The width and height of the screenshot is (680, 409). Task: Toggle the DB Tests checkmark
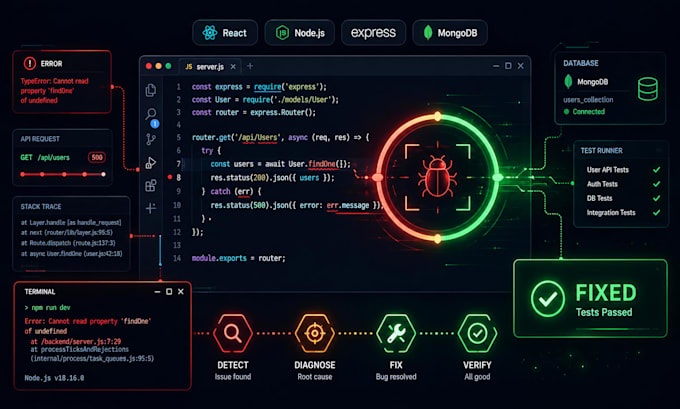tap(657, 198)
